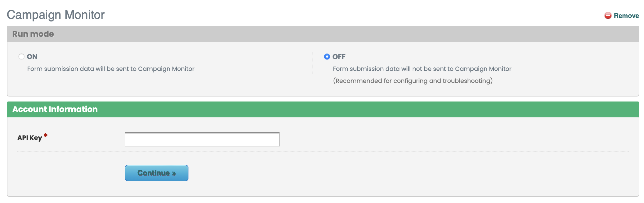Select the OFF run mode radio button

click(x=327, y=56)
